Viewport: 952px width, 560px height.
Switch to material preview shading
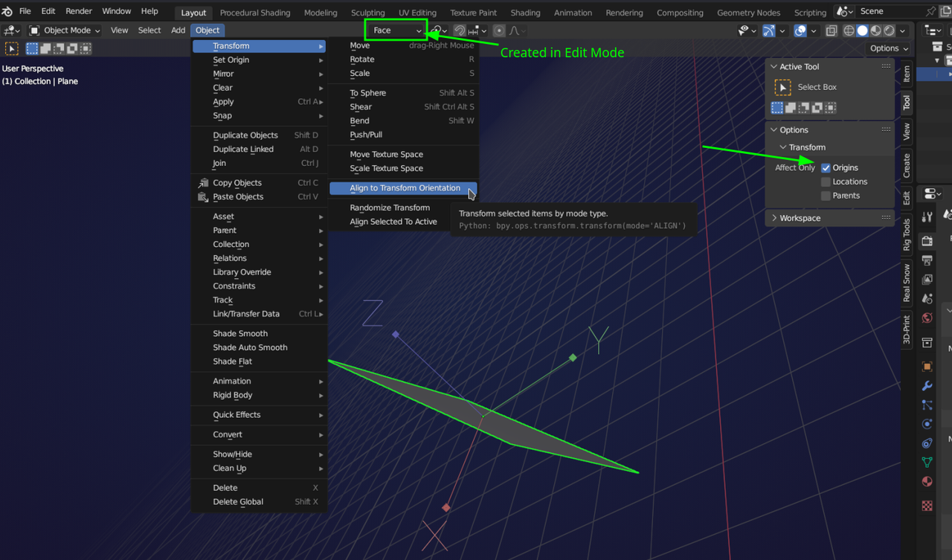[875, 30]
